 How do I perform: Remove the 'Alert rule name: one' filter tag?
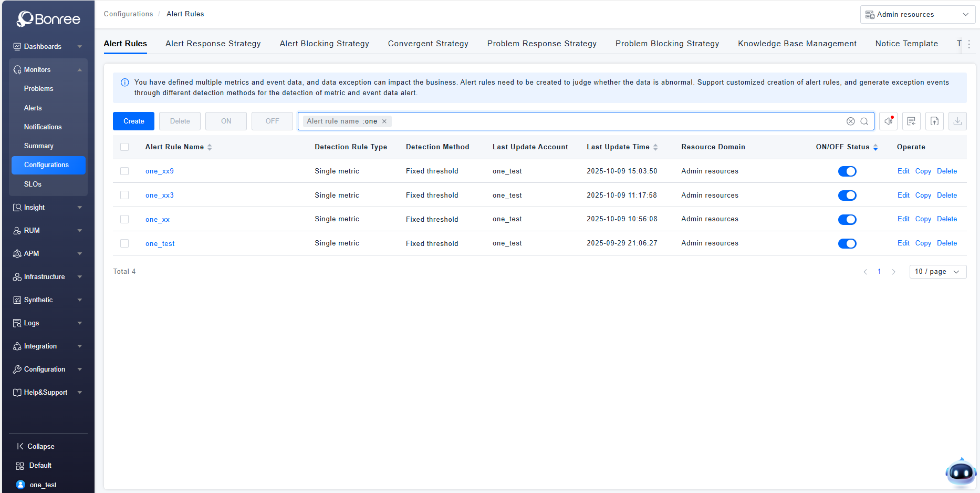[384, 121]
